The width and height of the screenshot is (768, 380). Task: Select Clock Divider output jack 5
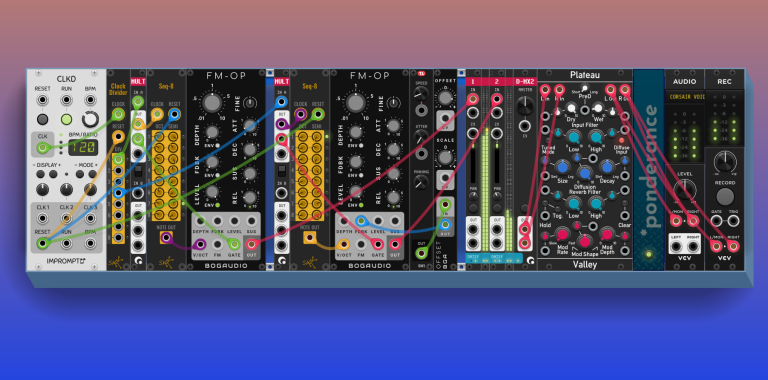click(118, 204)
